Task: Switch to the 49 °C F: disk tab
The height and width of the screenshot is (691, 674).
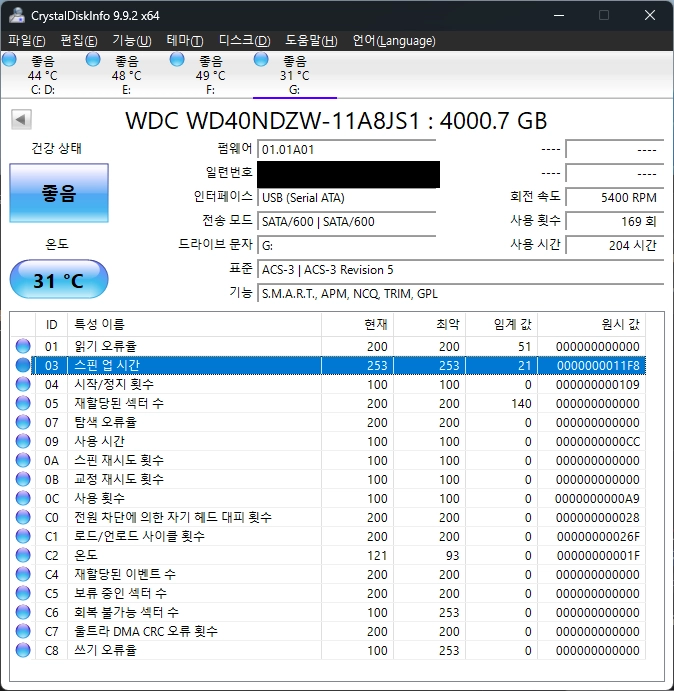Action: click(x=210, y=74)
